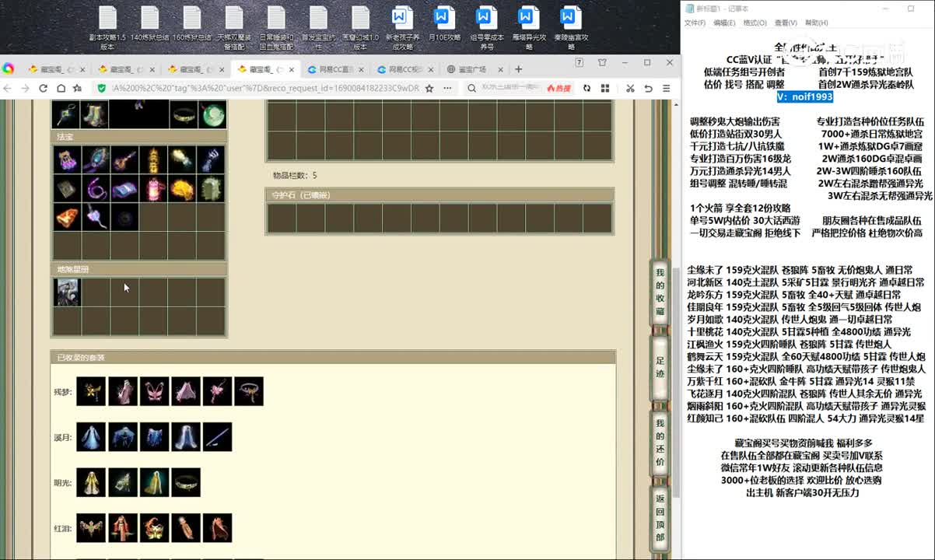935x560 pixels.
Task: Open a new browser tab
Action: click(519, 69)
